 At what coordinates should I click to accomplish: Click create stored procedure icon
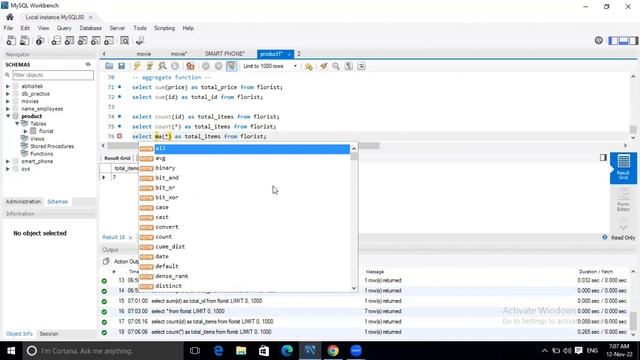[96, 40]
